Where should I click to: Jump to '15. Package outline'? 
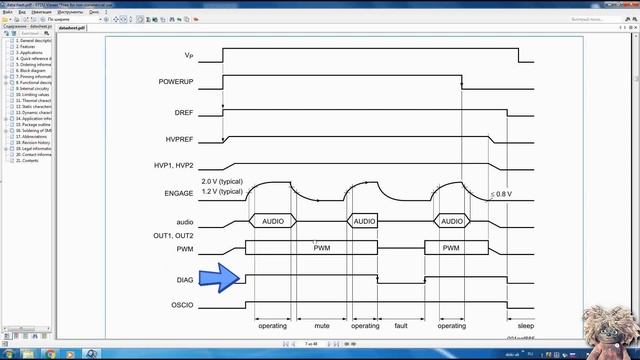33,124
